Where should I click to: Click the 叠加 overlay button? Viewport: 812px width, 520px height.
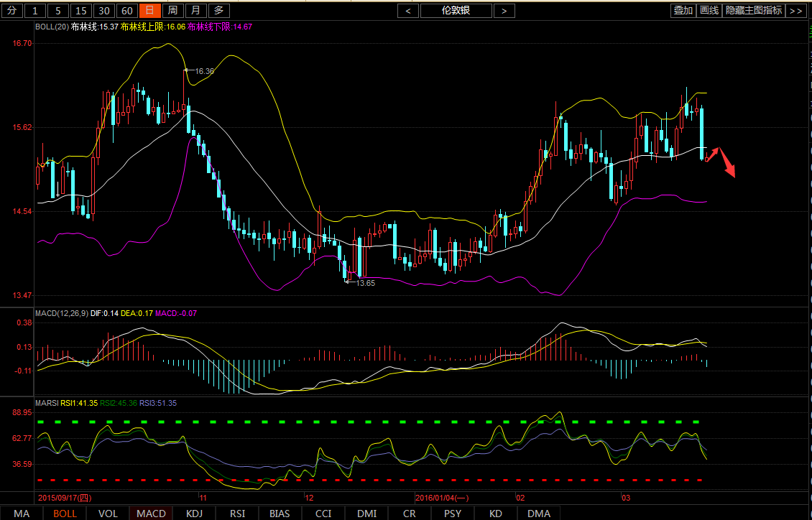pyautogui.click(x=683, y=11)
